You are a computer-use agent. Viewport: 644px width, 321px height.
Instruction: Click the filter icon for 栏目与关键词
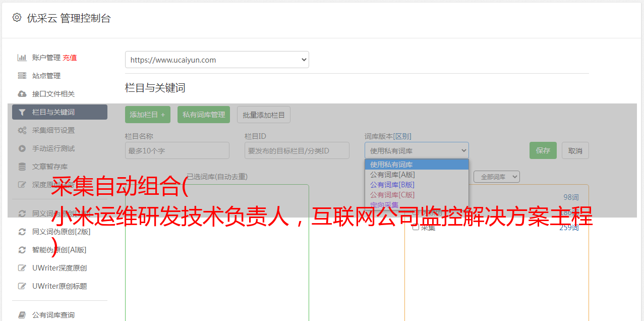(x=22, y=112)
